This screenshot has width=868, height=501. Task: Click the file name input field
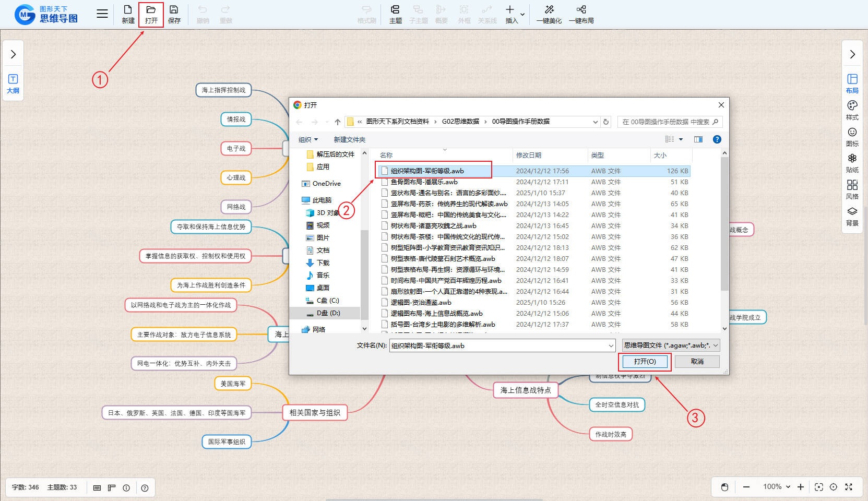click(498, 345)
